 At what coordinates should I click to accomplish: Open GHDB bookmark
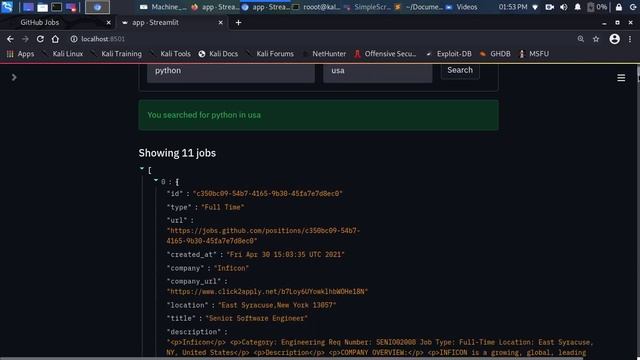tap(495, 54)
